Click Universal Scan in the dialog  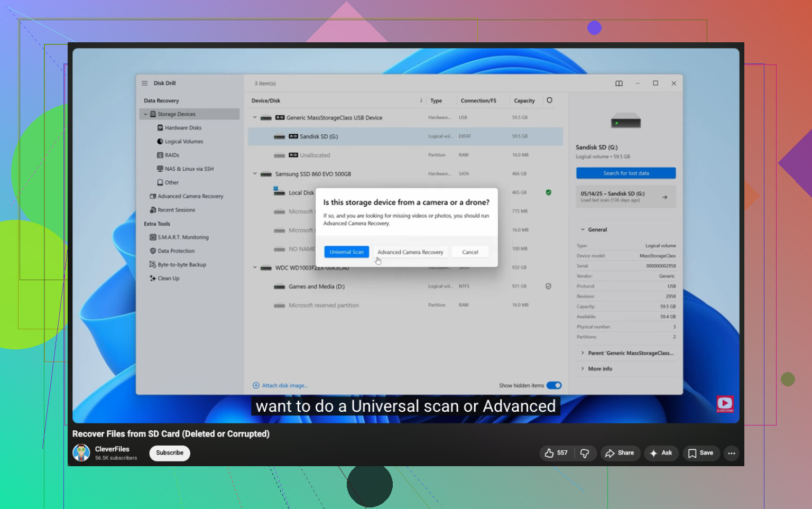tap(347, 252)
